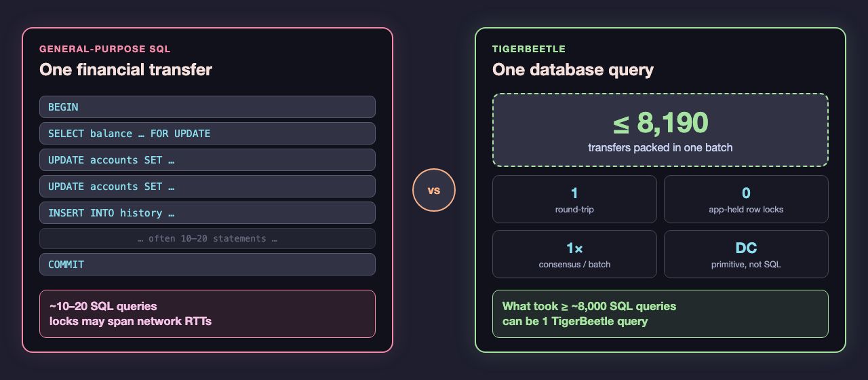Select the BEGIN statement row
The width and height of the screenshot is (868, 380).
(208, 107)
